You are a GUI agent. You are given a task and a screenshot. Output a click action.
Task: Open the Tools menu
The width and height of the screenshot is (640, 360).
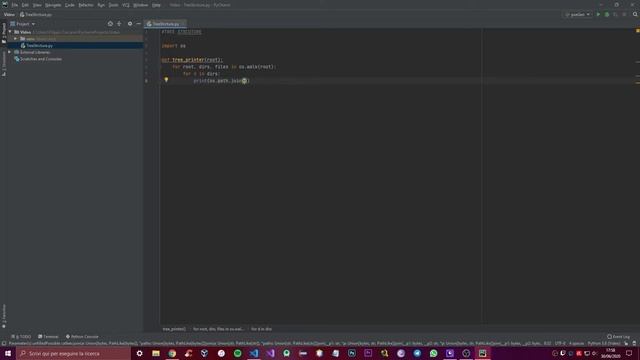click(x=113, y=5)
